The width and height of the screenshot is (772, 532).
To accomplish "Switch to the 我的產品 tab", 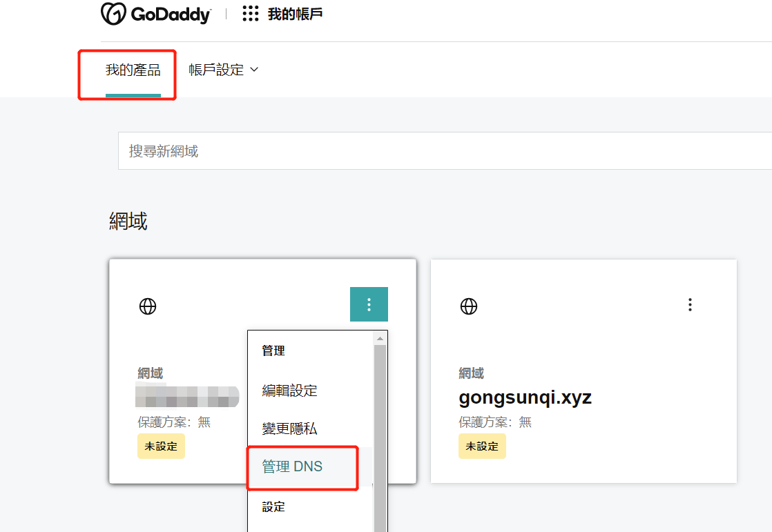I will (x=133, y=70).
